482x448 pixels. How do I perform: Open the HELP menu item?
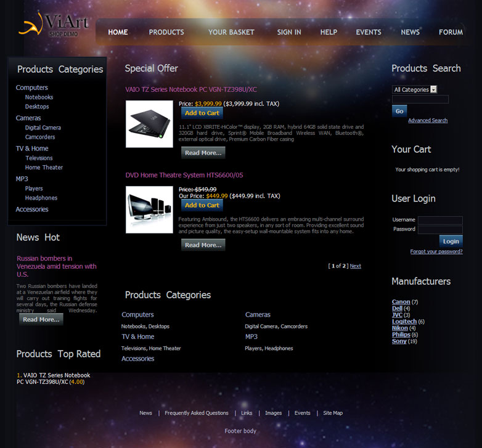(x=329, y=32)
